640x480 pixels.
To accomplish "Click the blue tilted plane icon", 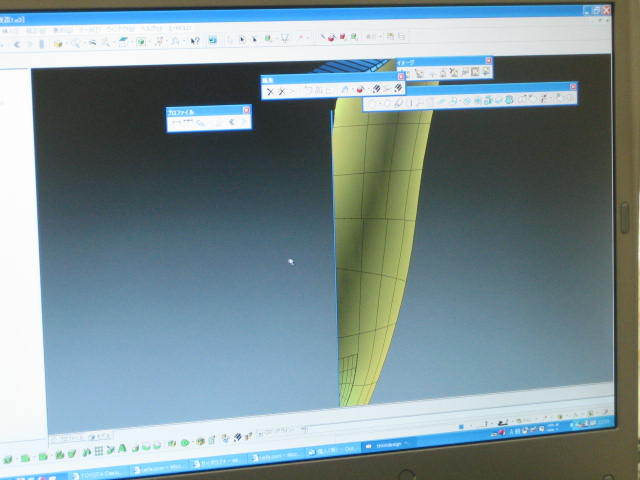I will click(123, 41).
